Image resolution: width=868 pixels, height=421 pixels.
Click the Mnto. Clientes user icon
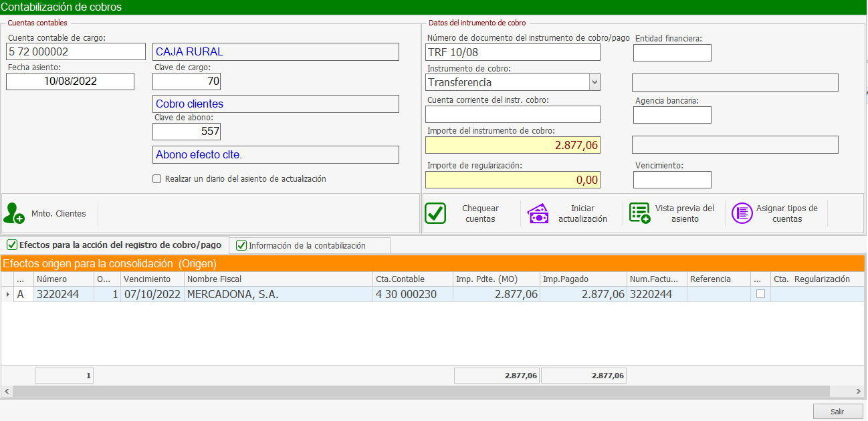pos(14,213)
